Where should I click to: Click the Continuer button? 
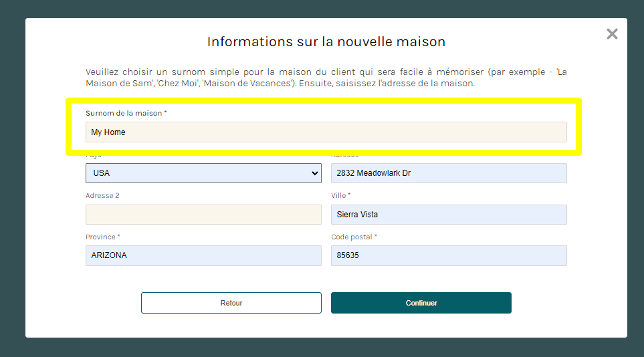pos(421,303)
